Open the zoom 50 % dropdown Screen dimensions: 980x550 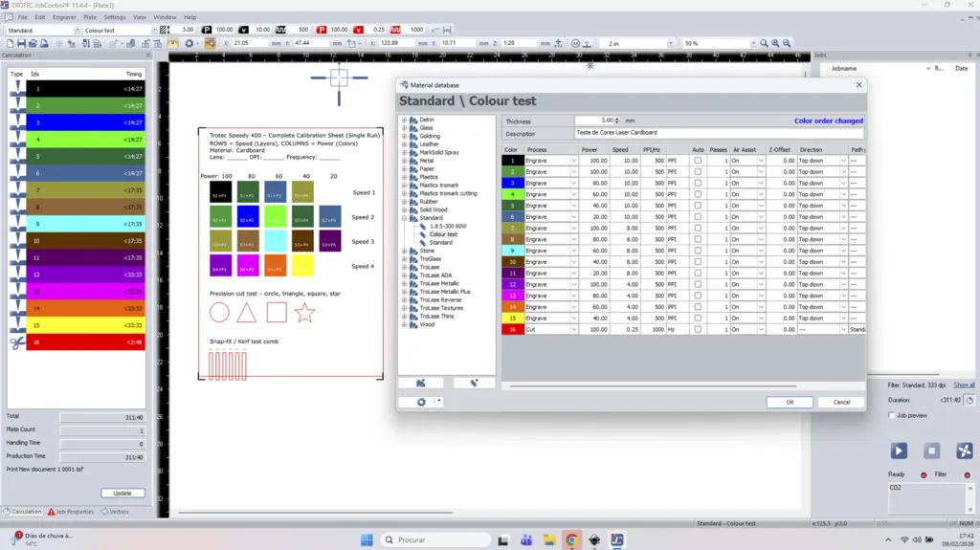point(753,43)
